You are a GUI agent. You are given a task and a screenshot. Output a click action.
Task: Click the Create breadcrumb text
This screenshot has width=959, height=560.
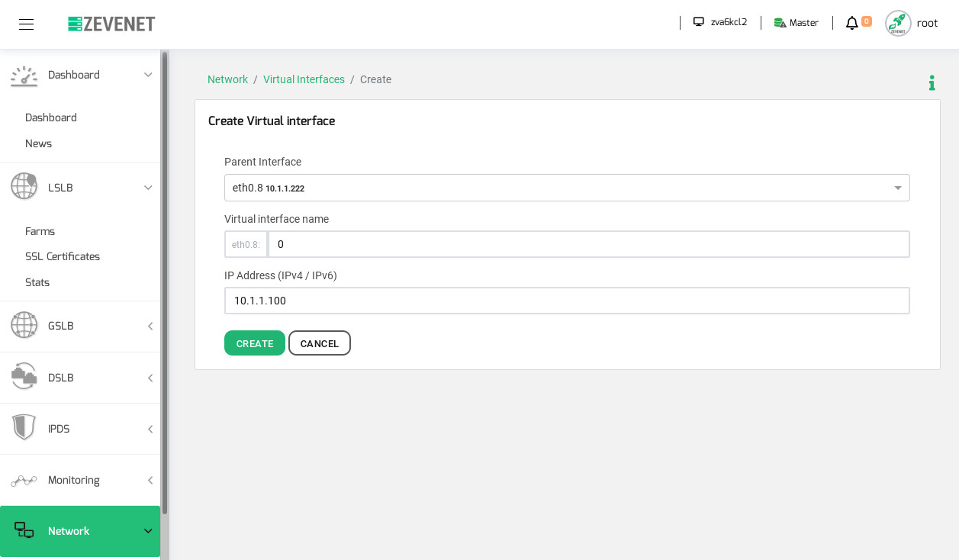pyautogui.click(x=375, y=79)
